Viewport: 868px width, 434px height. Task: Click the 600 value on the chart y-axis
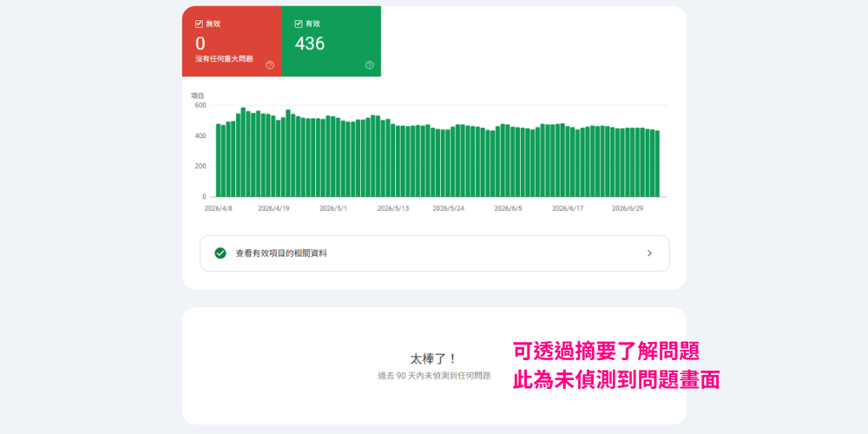(201, 105)
